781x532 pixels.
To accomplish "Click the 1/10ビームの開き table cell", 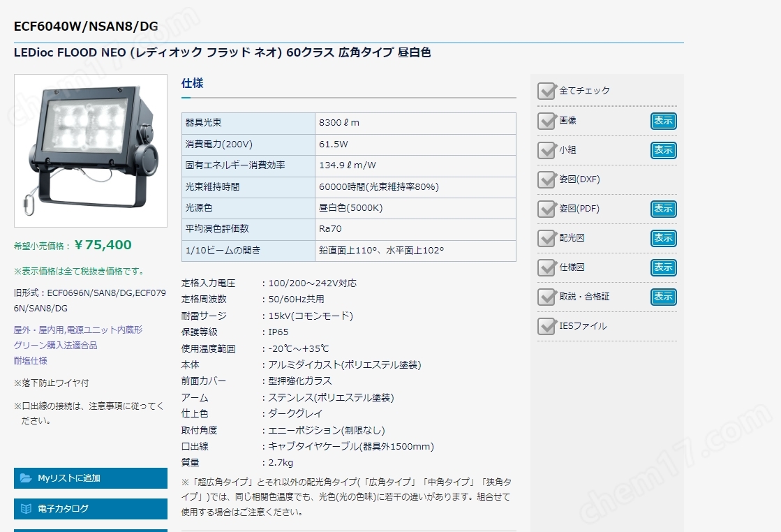I will (x=248, y=251).
